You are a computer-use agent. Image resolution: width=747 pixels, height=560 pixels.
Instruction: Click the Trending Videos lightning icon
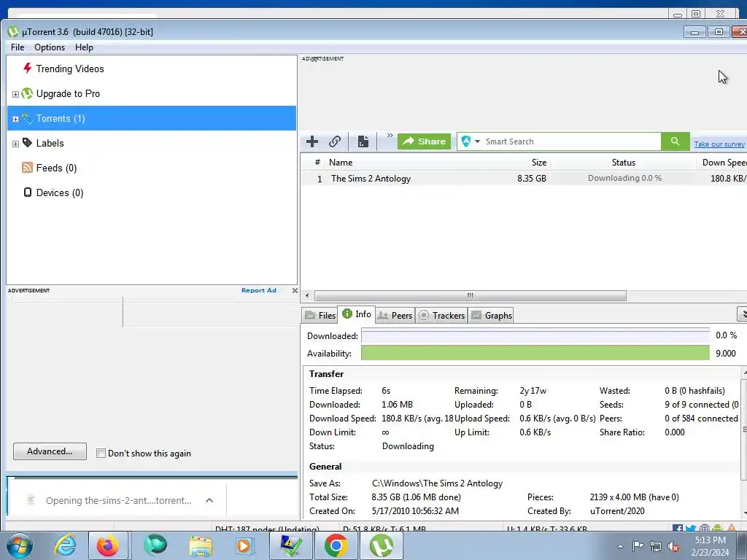coord(27,68)
